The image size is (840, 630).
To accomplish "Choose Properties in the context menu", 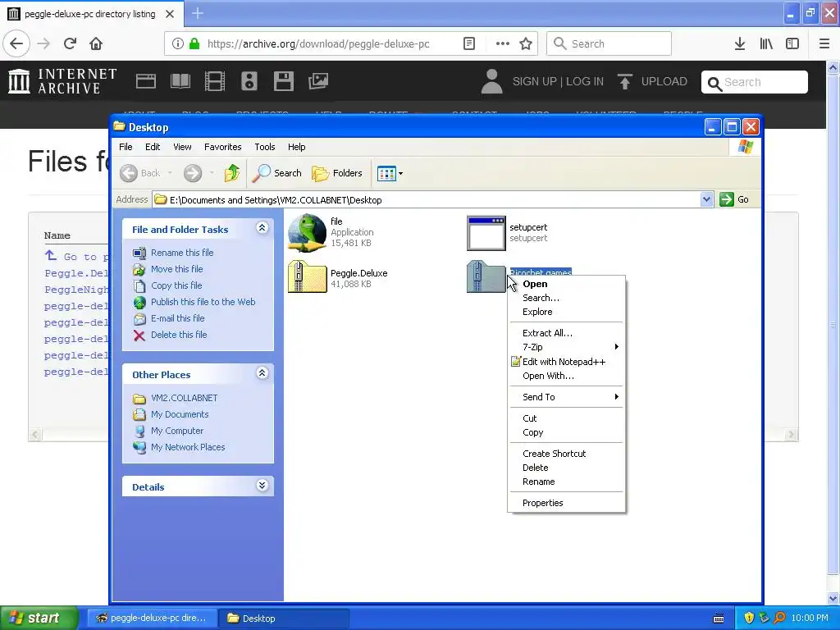I will point(566,503).
